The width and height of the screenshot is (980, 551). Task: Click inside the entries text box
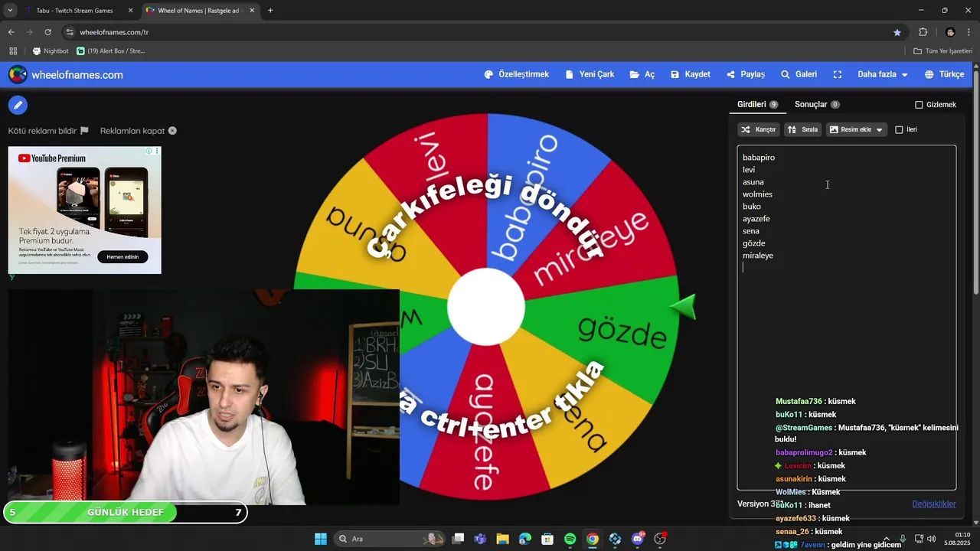pos(846,318)
